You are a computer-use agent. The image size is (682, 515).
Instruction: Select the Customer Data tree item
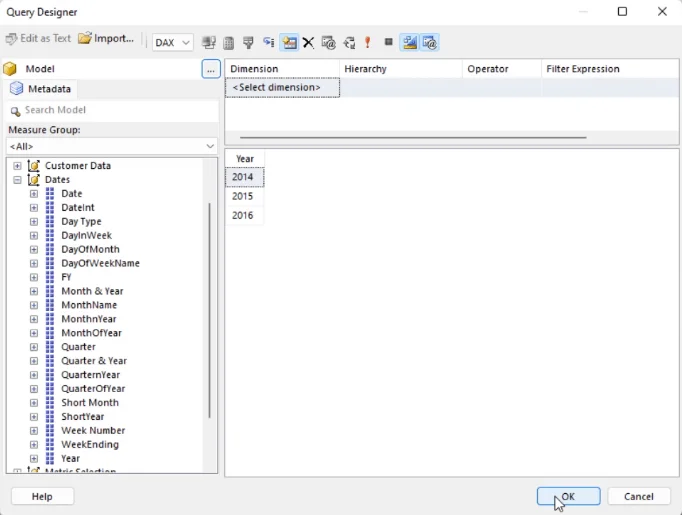[78, 166]
